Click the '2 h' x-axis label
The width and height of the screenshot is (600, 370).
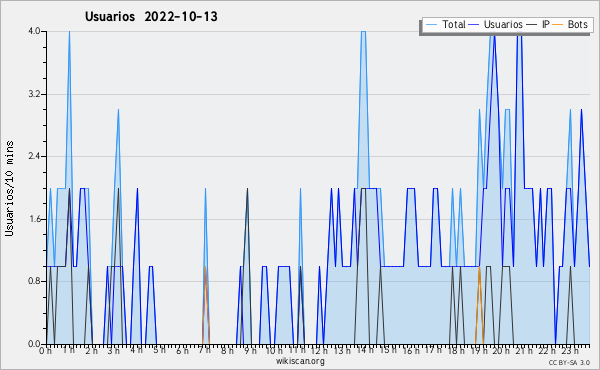91,351
